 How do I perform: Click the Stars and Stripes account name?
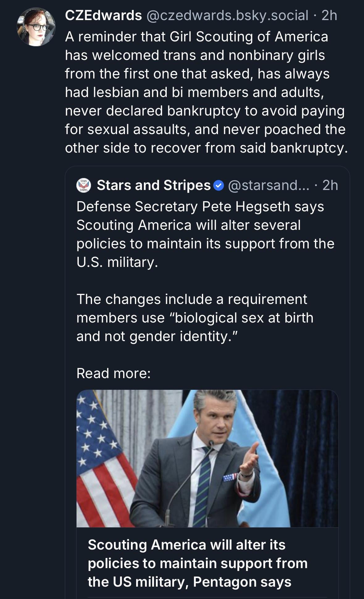(x=153, y=185)
